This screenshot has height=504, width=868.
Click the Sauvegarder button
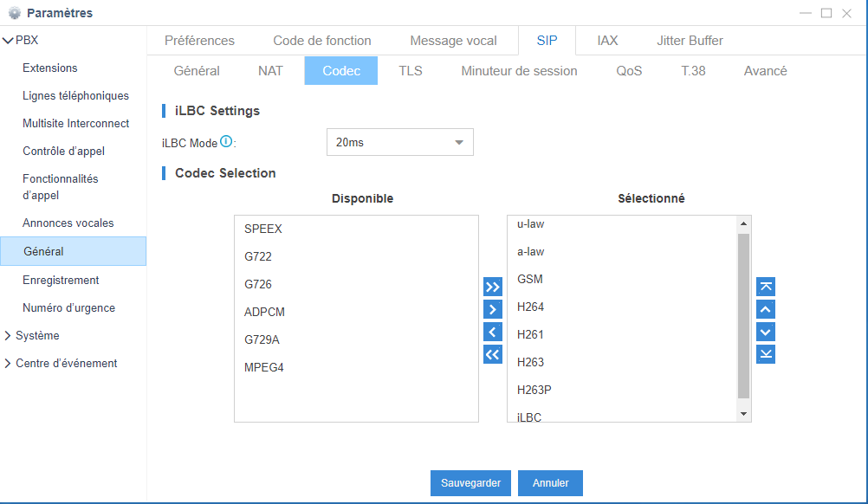tap(470, 483)
